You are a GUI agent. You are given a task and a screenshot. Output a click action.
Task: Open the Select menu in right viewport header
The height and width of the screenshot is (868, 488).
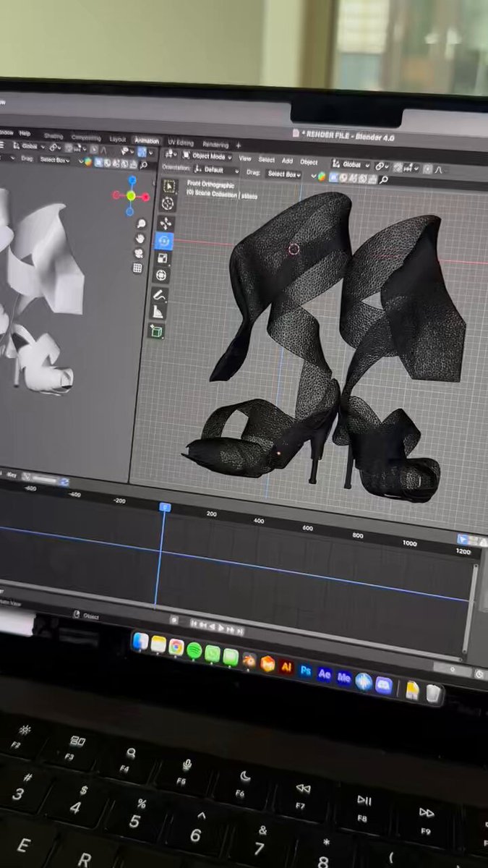[267, 159]
